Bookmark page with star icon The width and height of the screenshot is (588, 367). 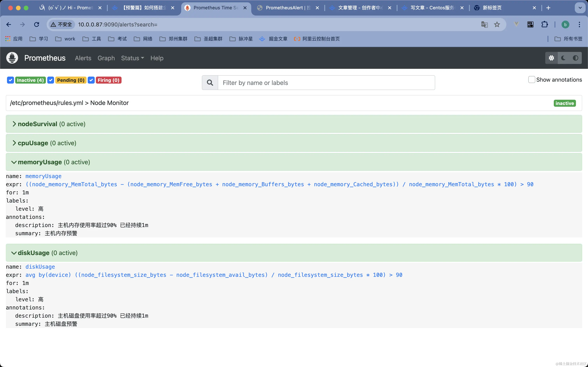(497, 24)
